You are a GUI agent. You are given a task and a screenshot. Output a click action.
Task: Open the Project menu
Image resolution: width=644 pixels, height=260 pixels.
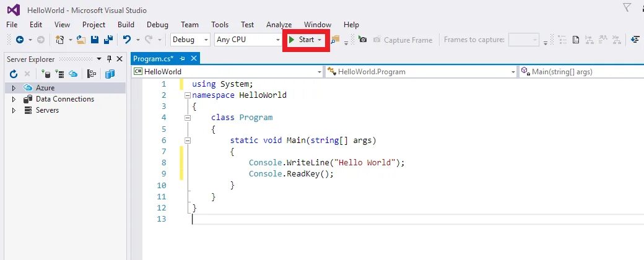point(94,25)
